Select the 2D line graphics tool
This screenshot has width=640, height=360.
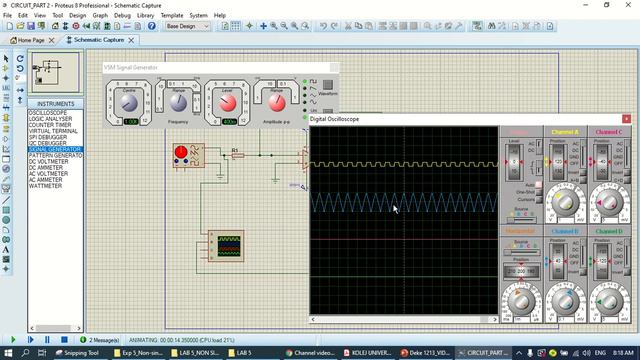click(6, 200)
